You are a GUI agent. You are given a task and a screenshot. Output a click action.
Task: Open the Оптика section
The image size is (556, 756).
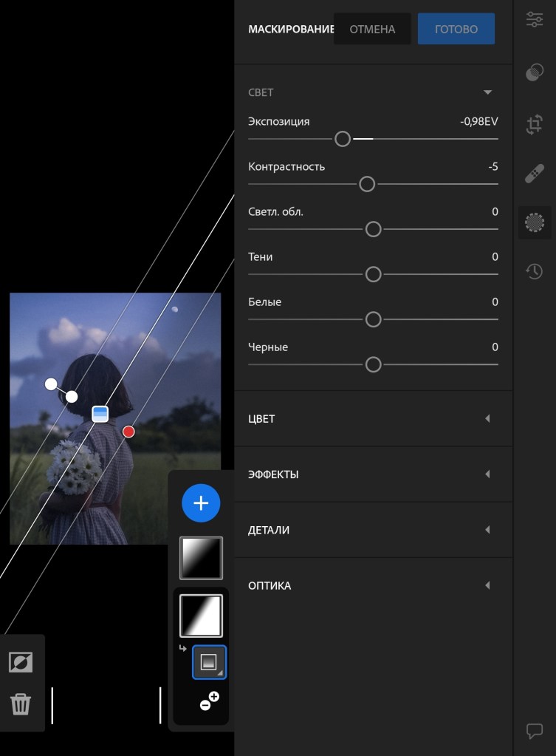(x=487, y=585)
